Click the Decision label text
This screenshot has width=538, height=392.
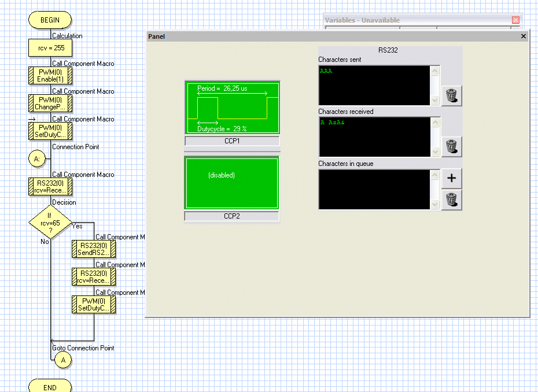[64, 202]
